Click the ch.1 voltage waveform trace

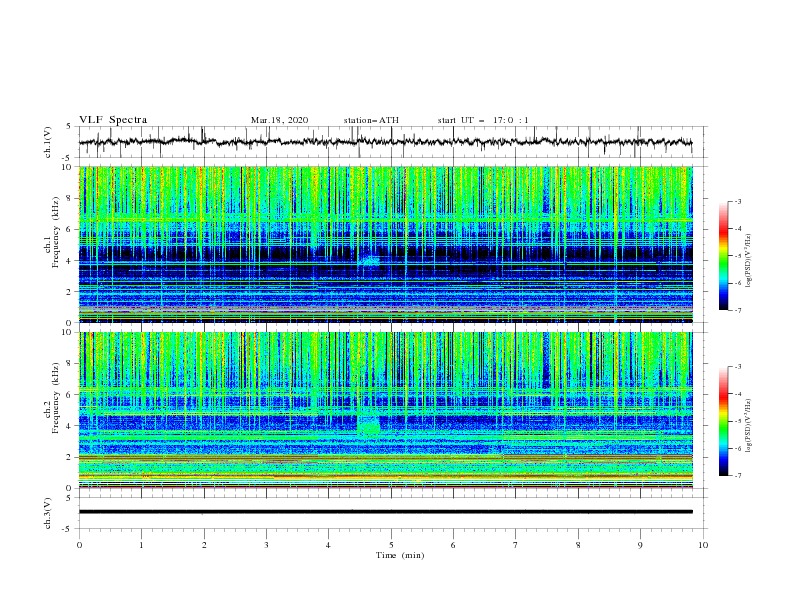point(385,142)
